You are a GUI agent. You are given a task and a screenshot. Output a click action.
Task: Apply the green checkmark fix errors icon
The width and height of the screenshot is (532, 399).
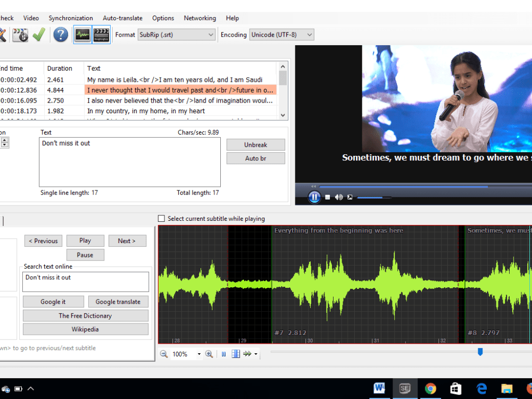coord(39,34)
